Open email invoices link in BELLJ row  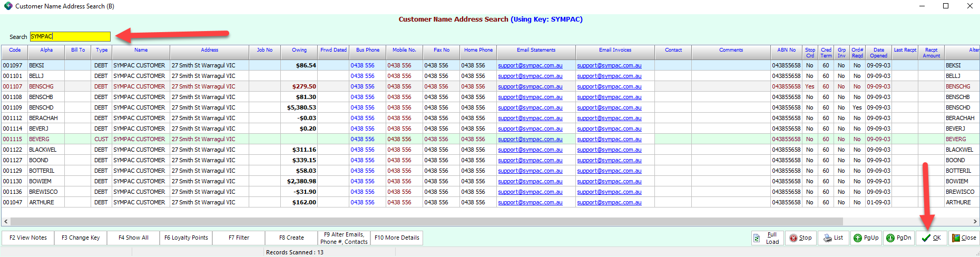[x=609, y=76]
